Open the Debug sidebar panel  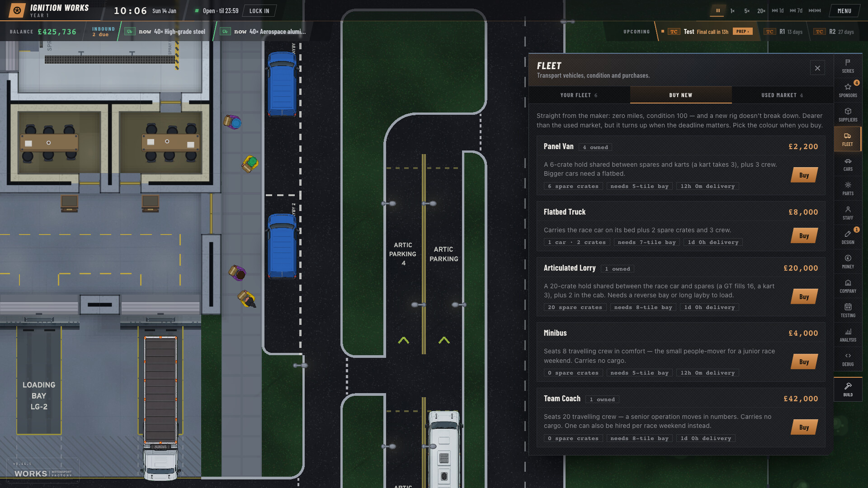coord(848,359)
